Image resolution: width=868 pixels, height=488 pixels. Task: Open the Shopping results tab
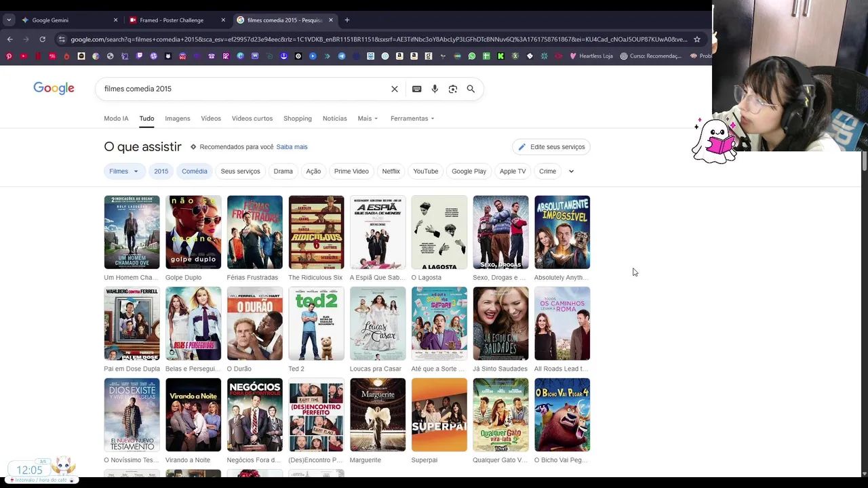point(298,119)
